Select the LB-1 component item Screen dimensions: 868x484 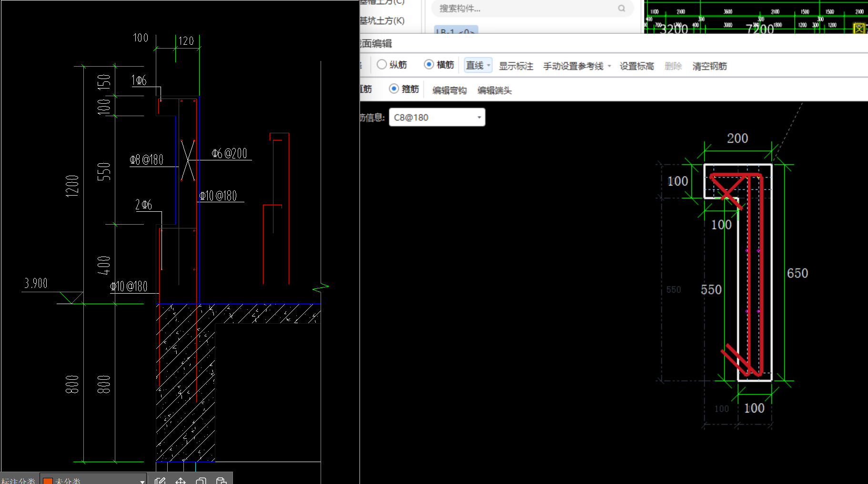(456, 31)
